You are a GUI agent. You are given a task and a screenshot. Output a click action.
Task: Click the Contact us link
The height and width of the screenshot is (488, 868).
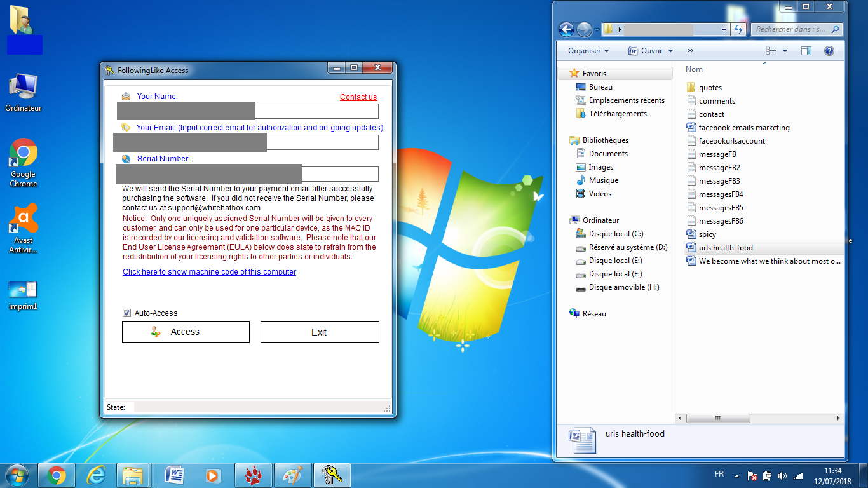click(x=358, y=97)
